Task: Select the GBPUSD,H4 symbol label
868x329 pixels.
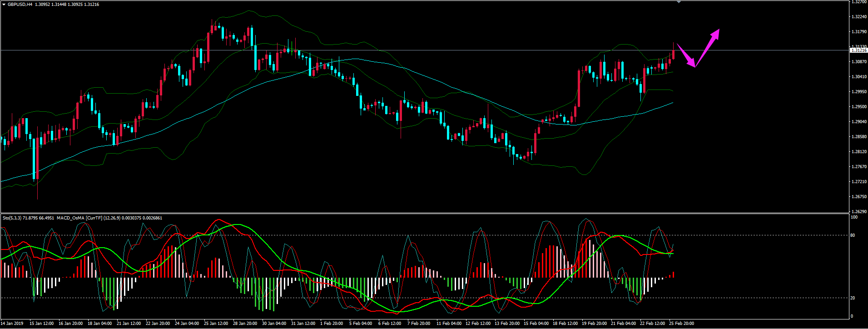Action: 20,5
